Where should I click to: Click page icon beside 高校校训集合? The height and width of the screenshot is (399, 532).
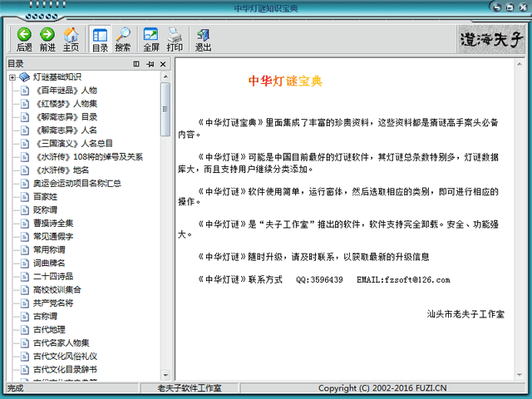point(25,290)
